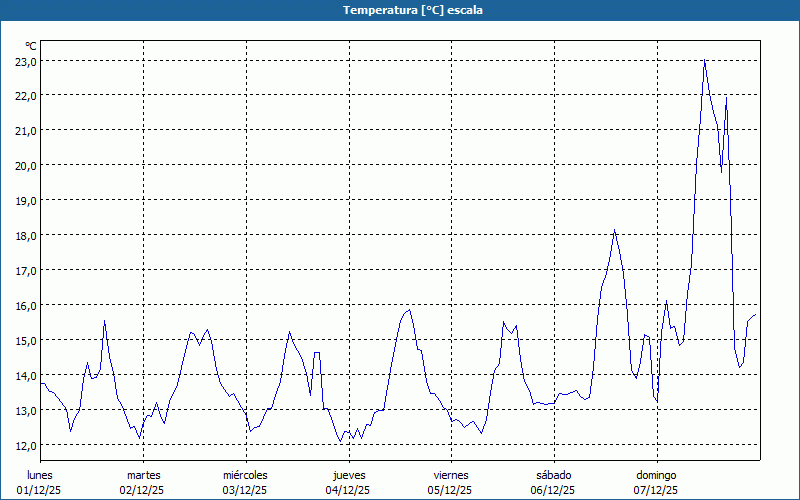Select the 20,0 value on the temperature axis
The image size is (800, 500).
26,165
